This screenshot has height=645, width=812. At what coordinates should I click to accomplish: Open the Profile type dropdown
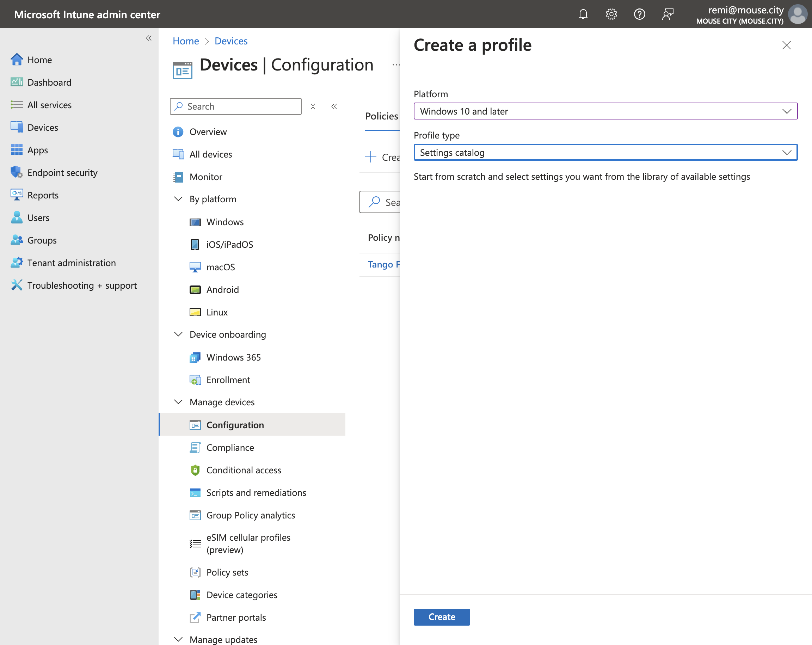click(x=605, y=153)
